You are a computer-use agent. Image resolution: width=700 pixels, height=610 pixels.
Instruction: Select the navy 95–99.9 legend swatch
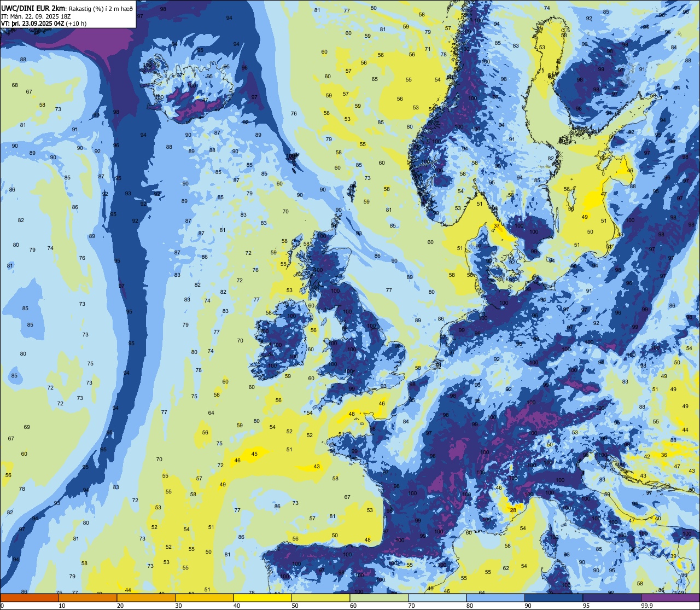click(x=611, y=598)
